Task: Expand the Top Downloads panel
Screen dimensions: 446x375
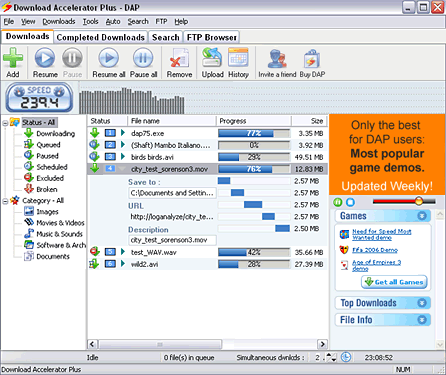Action: click(x=422, y=303)
